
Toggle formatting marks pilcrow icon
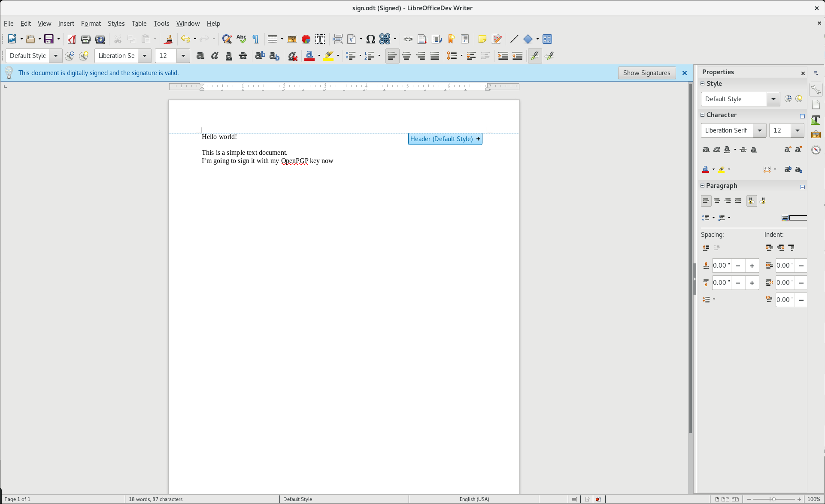click(256, 39)
